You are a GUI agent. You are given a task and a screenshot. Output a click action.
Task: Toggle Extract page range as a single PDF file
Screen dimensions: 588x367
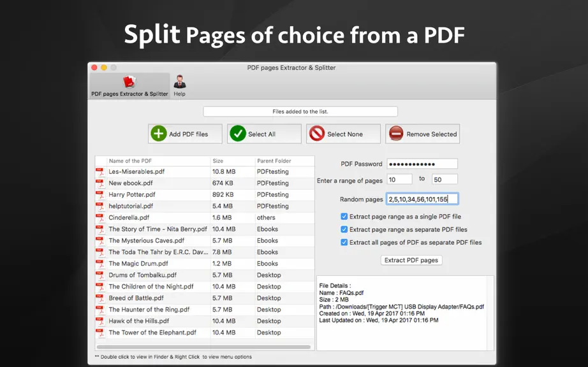344,217
